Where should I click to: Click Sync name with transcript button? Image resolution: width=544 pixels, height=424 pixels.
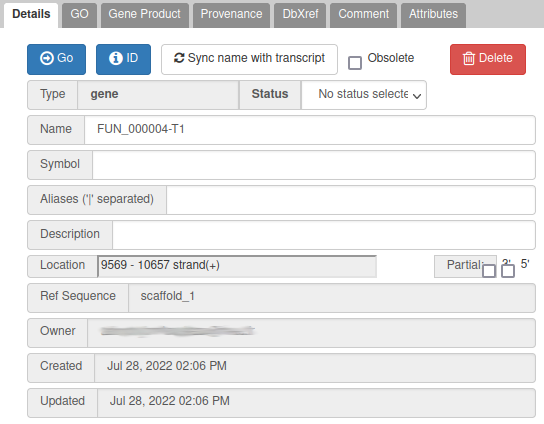pyautogui.click(x=249, y=59)
